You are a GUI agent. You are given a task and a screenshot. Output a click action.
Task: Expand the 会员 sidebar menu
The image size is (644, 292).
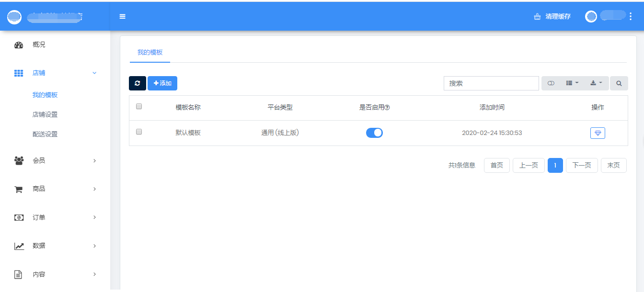[x=55, y=161]
